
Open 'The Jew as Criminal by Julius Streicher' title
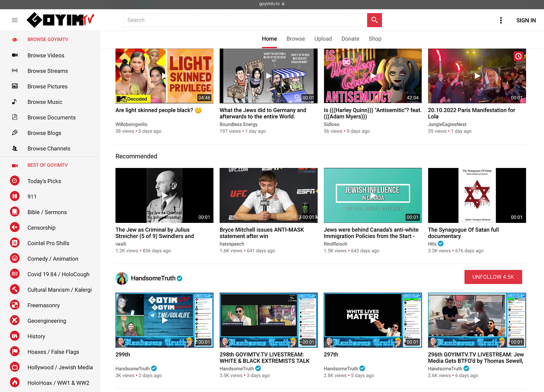pyautogui.click(x=155, y=233)
